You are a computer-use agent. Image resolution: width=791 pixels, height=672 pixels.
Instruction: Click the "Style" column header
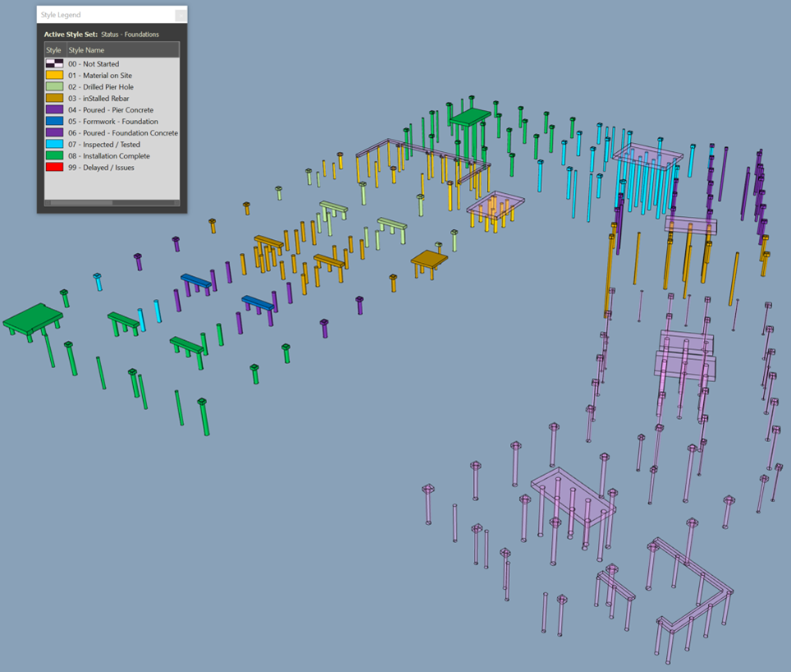click(53, 49)
